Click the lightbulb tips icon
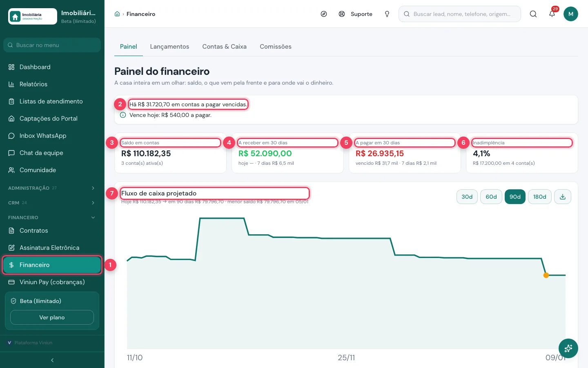Image resolution: width=588 pixels, height=368 pixels. [x=387, y=14]
